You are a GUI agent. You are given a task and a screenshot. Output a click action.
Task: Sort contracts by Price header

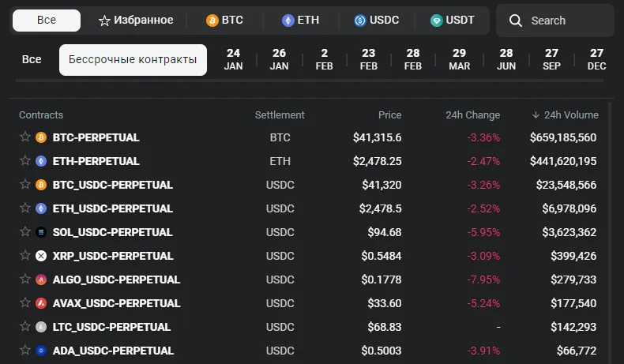[x=389, y=115]
